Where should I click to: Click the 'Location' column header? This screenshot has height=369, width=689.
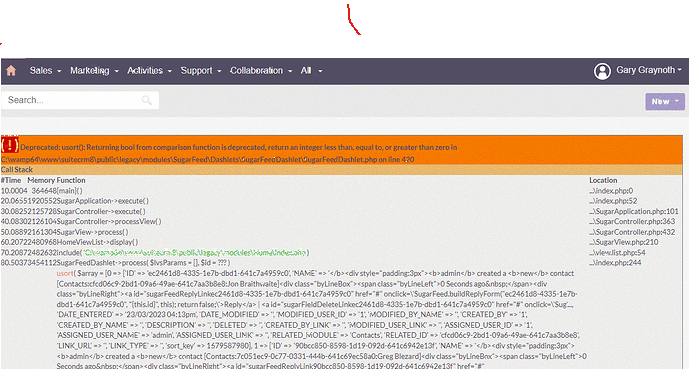[603, 180]
